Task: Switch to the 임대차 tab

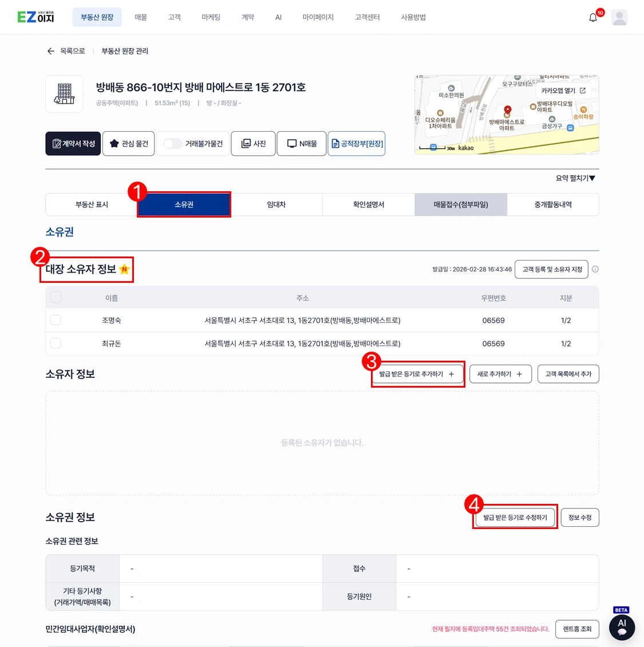Action: pyautogui.click(x=276, y=204)
